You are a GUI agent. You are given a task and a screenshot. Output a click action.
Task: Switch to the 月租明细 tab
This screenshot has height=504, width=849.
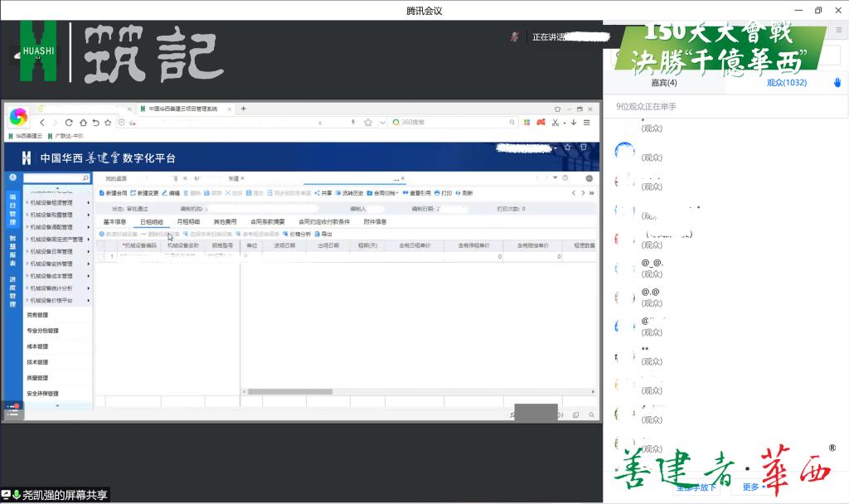pos(188,222)
